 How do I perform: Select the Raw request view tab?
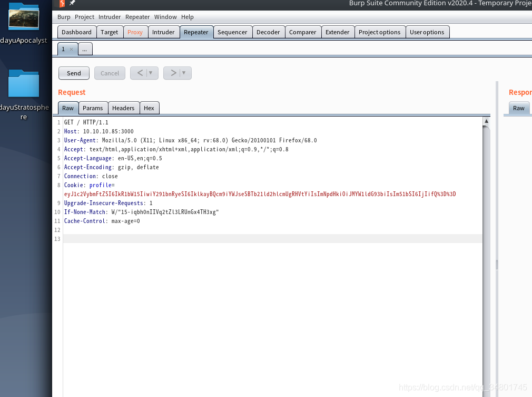tap(68, 108)
